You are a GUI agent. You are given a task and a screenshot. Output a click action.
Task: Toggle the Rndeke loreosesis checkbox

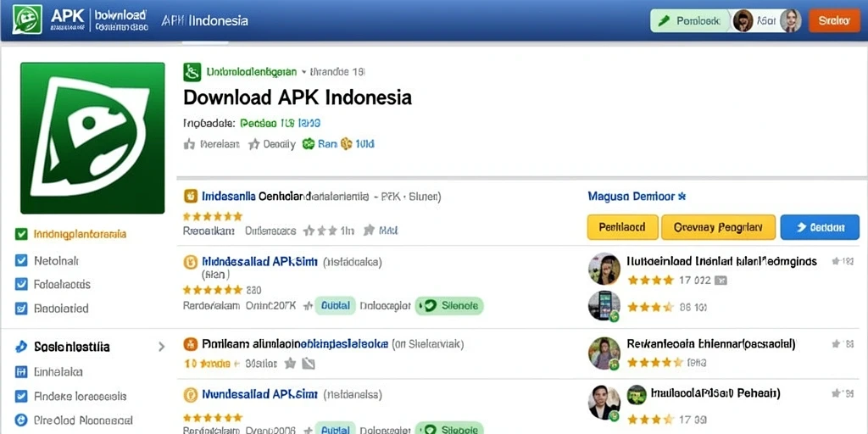(21, 397)
